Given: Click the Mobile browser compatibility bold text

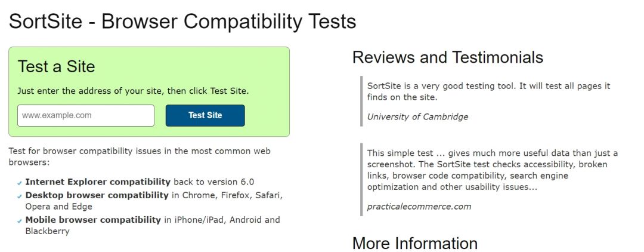Looking at the screenshot, I should coord(93,220).
